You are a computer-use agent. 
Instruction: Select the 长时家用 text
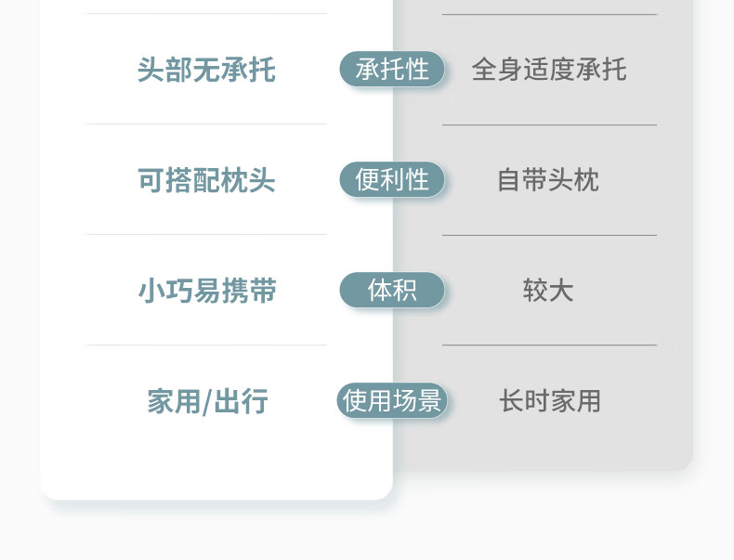coord(549,401)
